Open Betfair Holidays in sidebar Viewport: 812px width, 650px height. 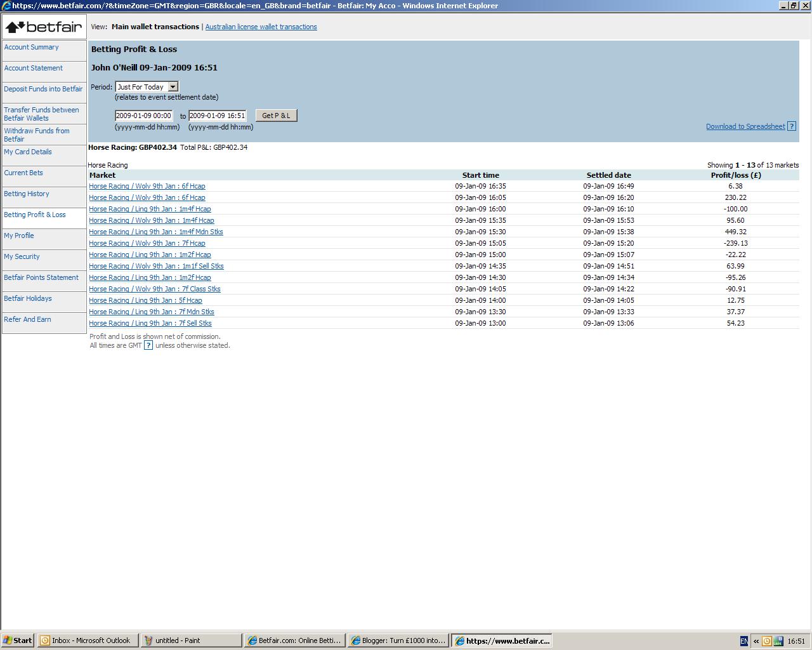28,298
